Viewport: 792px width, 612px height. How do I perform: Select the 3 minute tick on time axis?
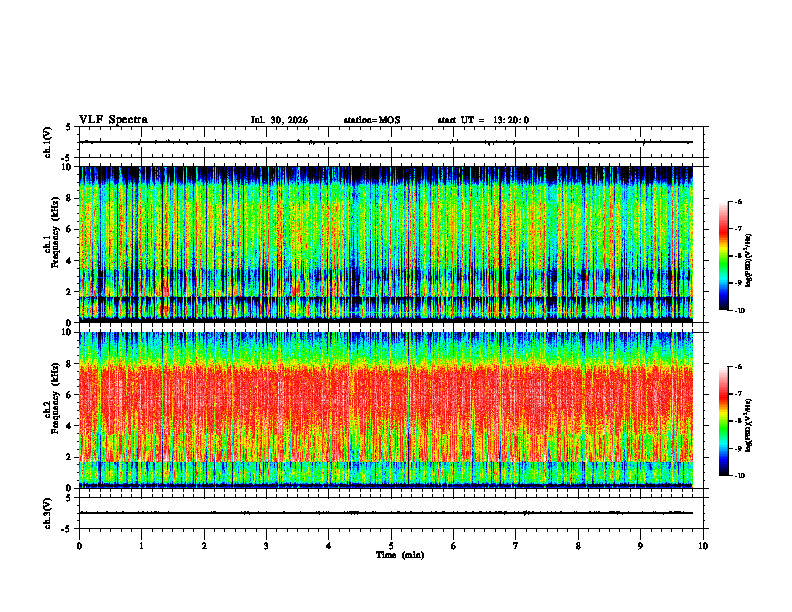266,546
